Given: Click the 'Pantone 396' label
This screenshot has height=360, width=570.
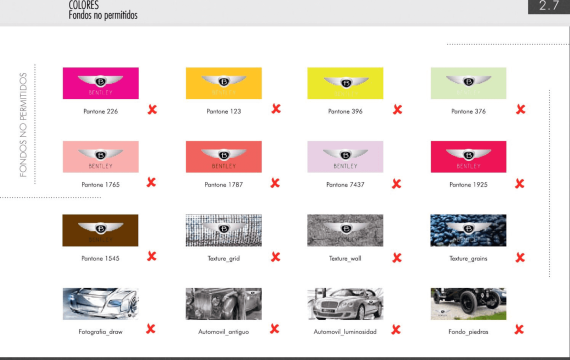Looking at the screenshot, I should [x=345, y=111].
